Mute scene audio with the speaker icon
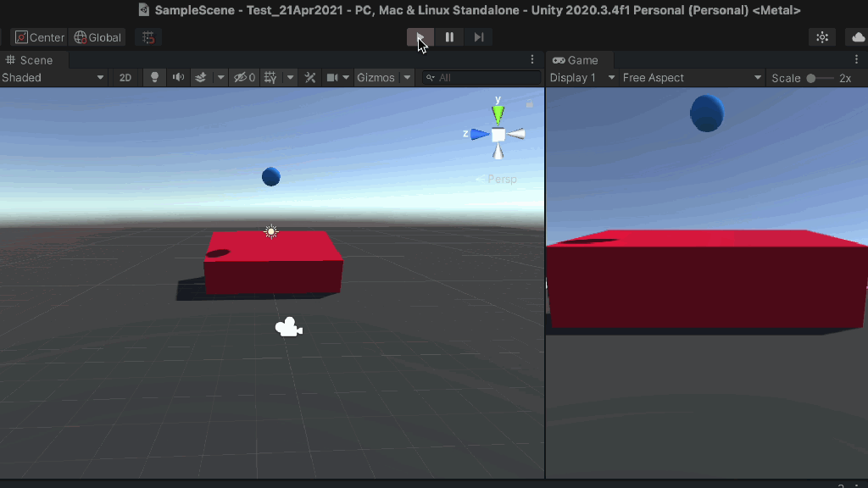Viewport: 868px width, 488px height. [178, 77]
